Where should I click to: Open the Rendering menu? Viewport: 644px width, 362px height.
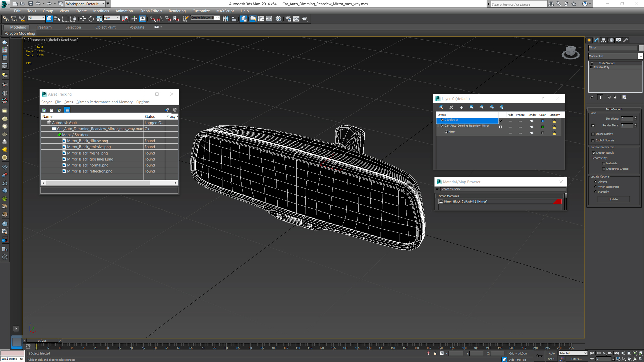[x=177, y=11]
